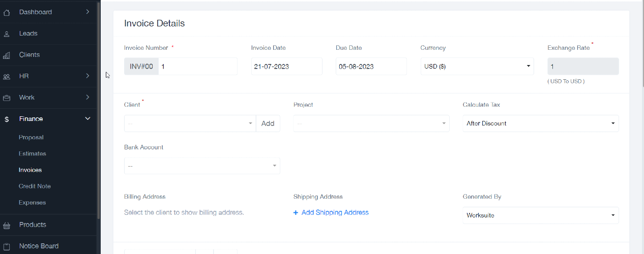This screenshot has height=254, width=644.
Task: Expand the Dashboard menu chevron
Action: point(87,12)
